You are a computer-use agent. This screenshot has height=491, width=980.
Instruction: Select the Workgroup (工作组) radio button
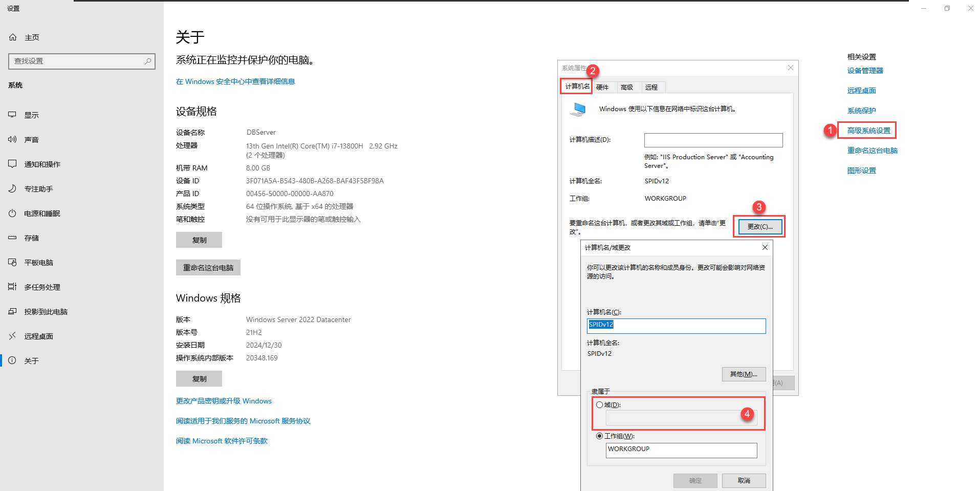pyautogui.click(x=599, y=436)
